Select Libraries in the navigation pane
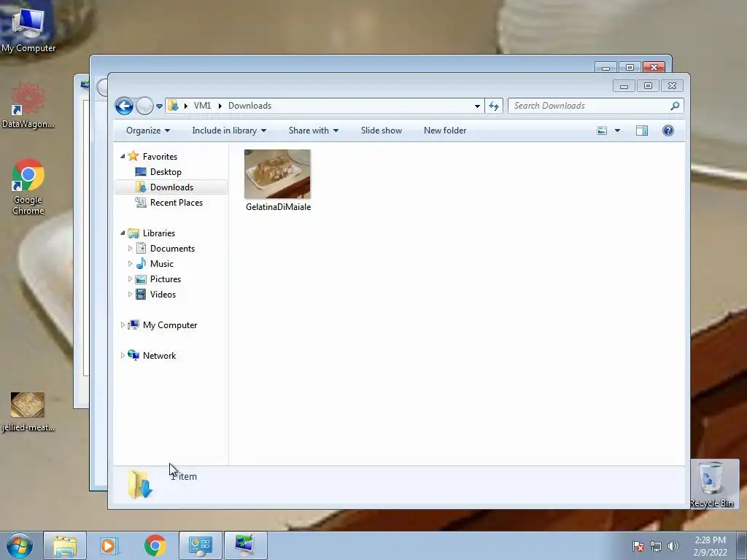 [x=158, y=233]
